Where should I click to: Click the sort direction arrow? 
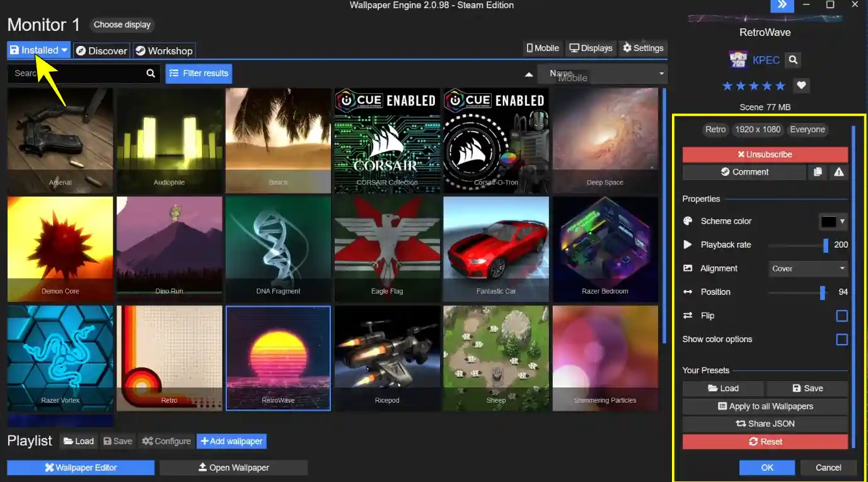[529, 74]
